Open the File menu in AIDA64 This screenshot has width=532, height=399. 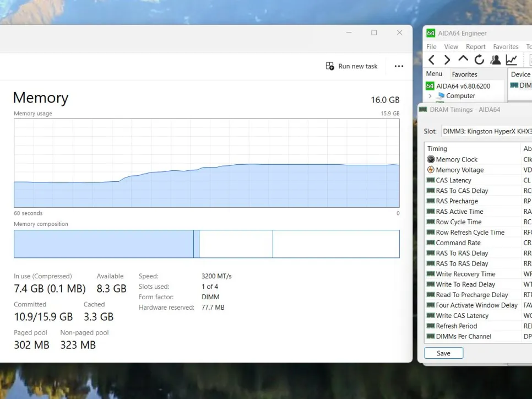431,47
